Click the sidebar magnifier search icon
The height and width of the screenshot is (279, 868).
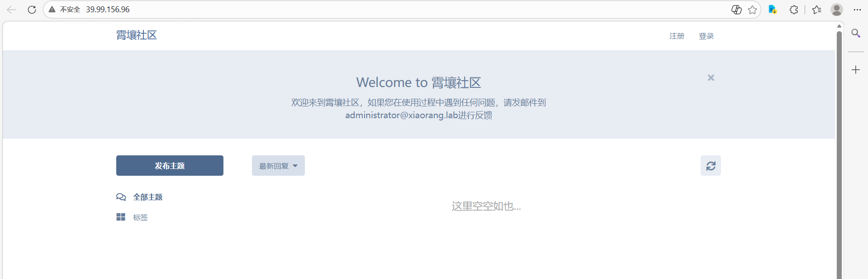click(855, 34)
